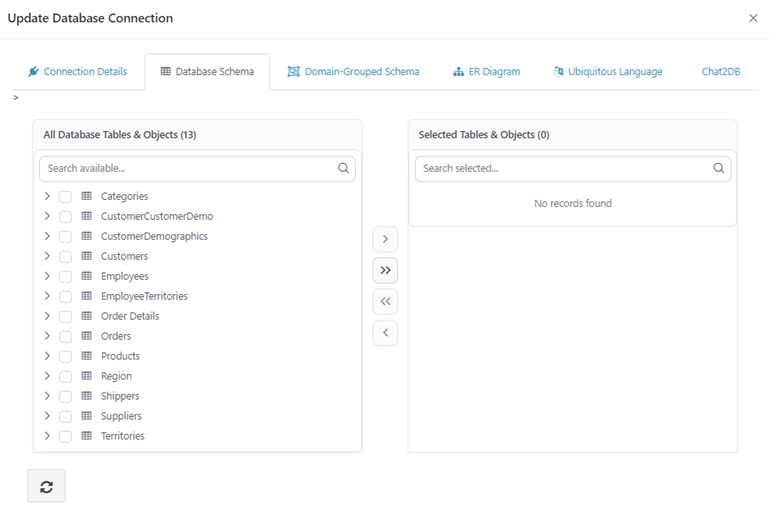Expand the Categories tree node

(x=47, y=196)
